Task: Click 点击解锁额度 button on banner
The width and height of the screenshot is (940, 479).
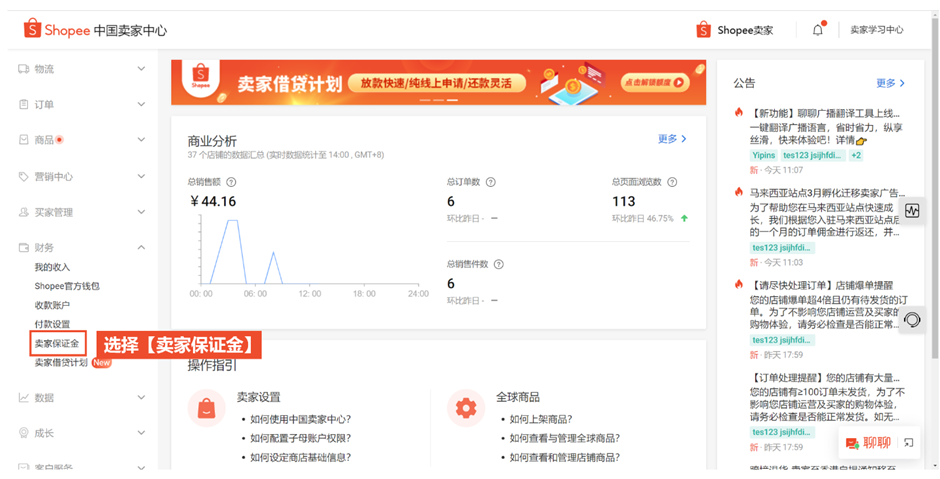Action: (x=655, y=83)
